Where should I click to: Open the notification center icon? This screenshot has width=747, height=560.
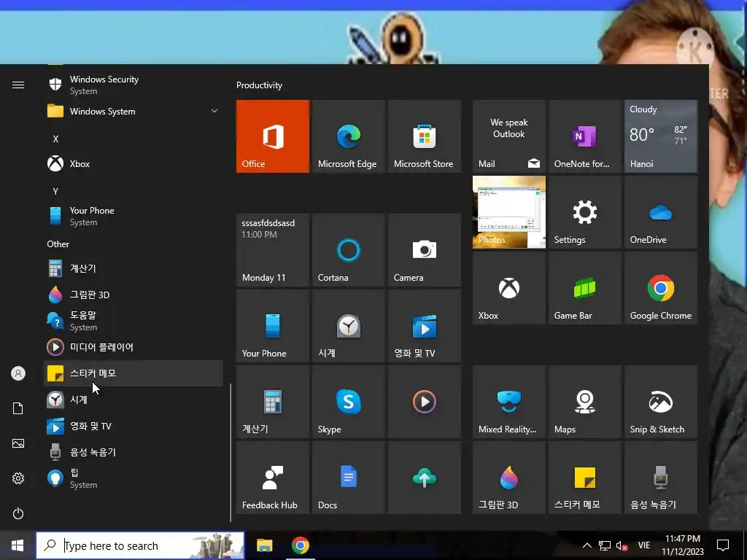coord(723,545)
